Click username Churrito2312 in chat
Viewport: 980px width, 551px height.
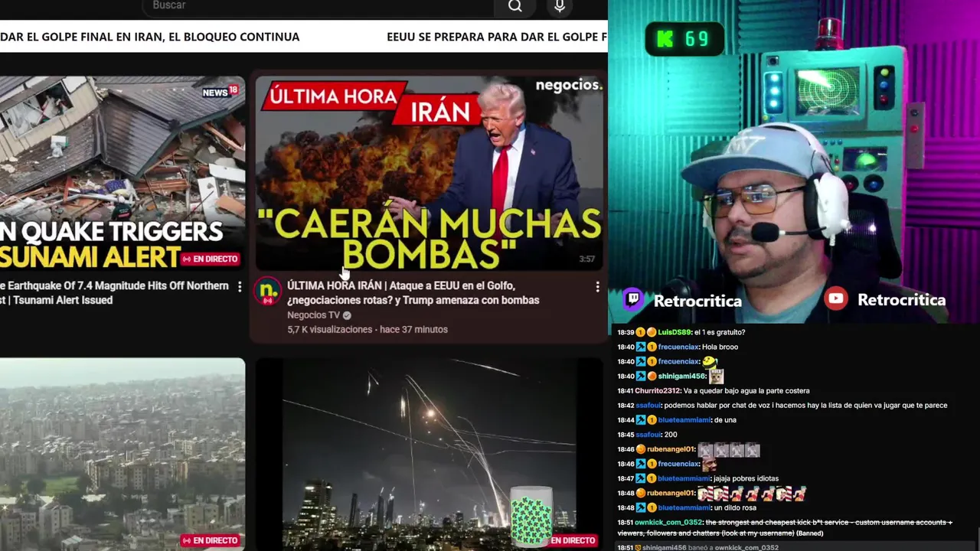[x=658, y=391]
